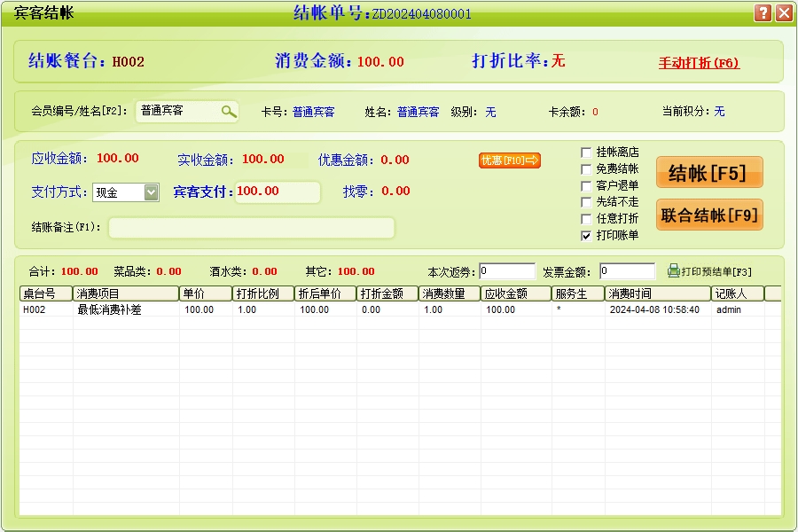Toggle the 客户退单 checkbox
798x532 pixels.
click(586, 186)
